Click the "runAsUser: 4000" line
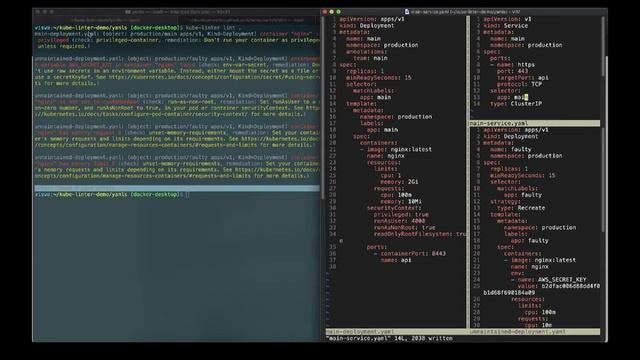This screenshot has width=640, height=360. (399, 221)
